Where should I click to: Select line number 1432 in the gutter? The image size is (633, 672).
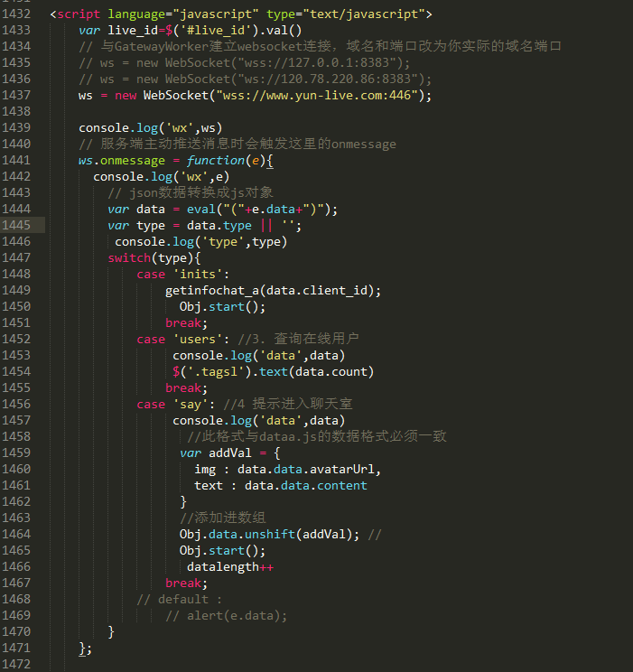pyautogui.click(x=16, y=14)
